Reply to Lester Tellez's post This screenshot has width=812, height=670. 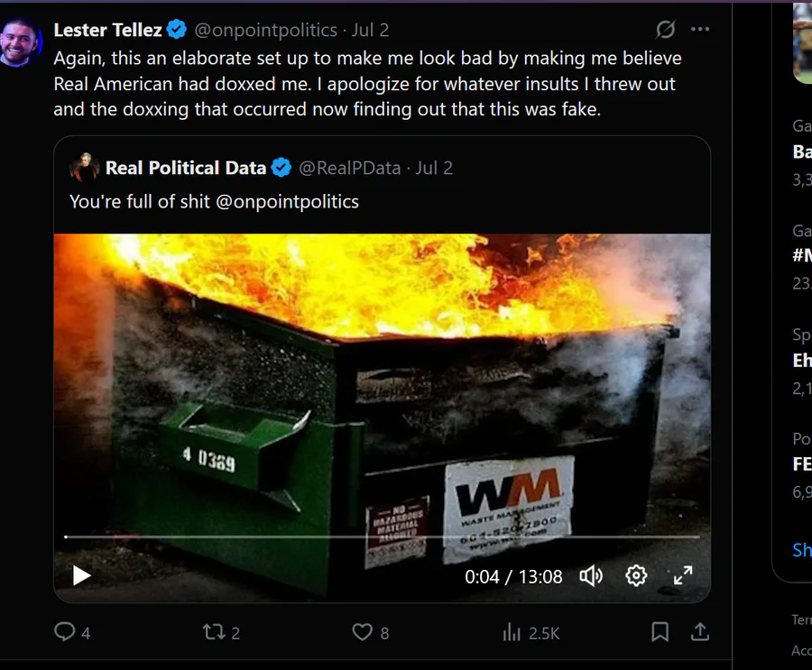click(65, 632)
